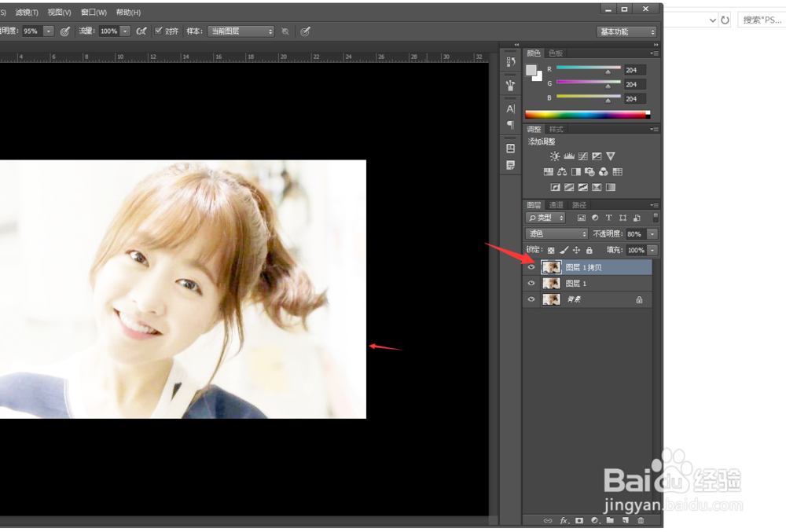The height and width of the screenshot is (532, 786).
Task: Open the flow 100% dropdown arrow
Action: (125, 31)
